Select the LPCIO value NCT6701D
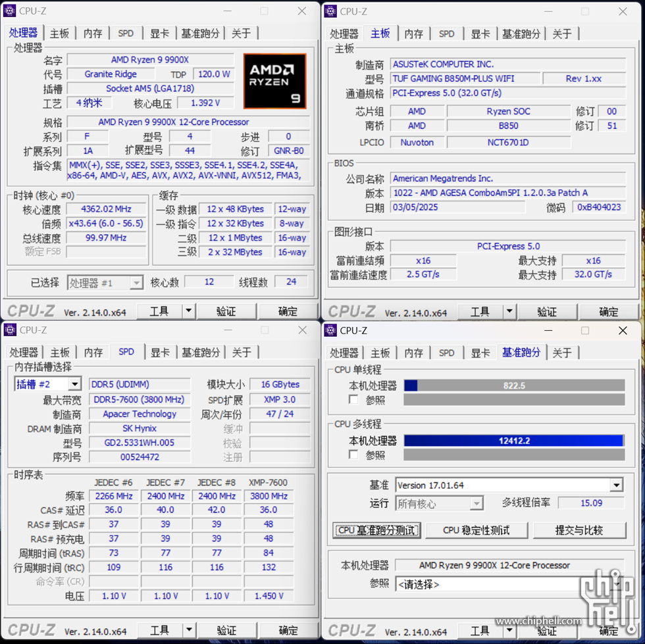645x644 pixels. click(508, 142)
